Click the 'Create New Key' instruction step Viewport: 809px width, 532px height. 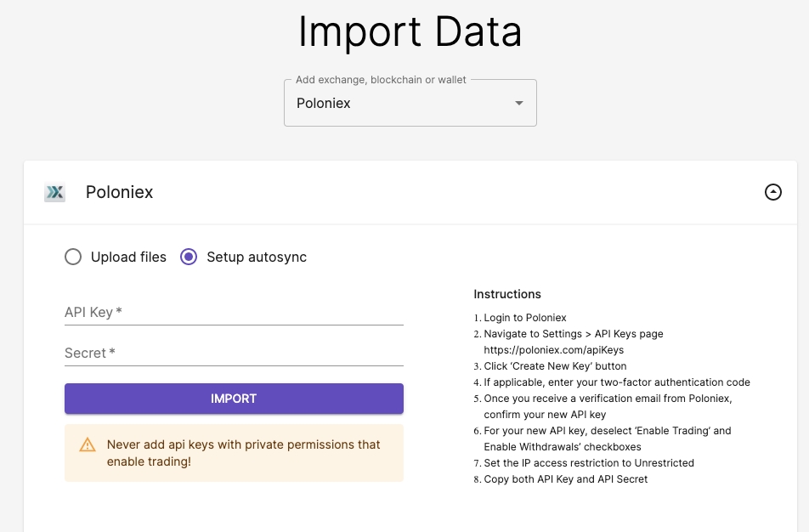click(x=555, y=365)
